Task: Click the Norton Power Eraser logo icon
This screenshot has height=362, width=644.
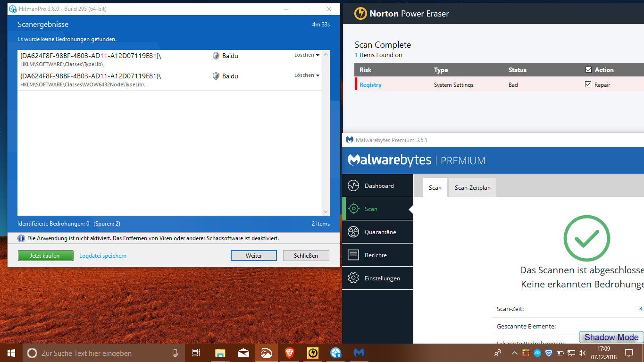Action: coord(361,13)
